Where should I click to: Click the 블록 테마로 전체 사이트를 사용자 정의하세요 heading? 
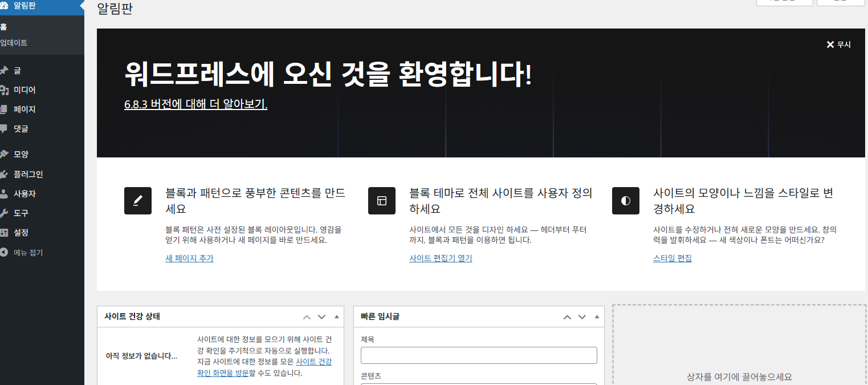pos(501,200)
